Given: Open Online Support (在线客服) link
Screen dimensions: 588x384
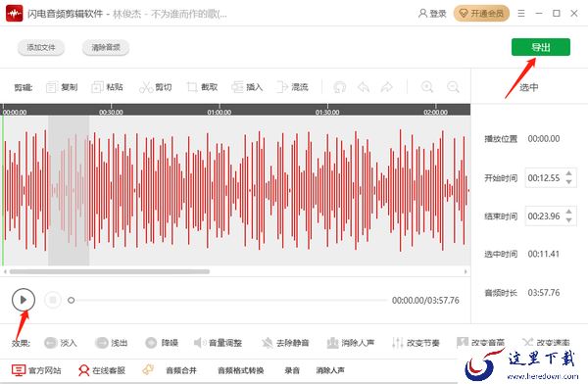Looking at the screenshot, I should (x=102, y=370).
